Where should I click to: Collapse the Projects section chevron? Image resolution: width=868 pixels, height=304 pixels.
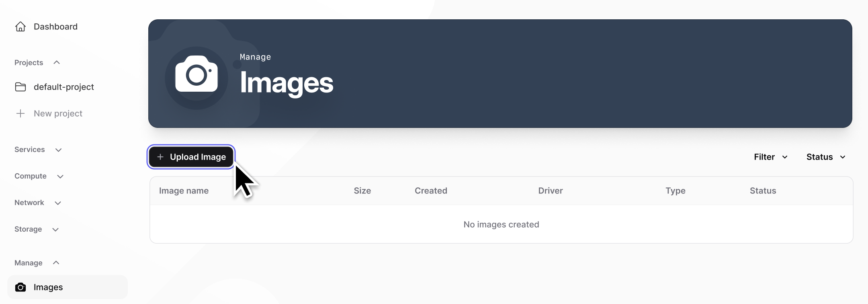[57, 62]
